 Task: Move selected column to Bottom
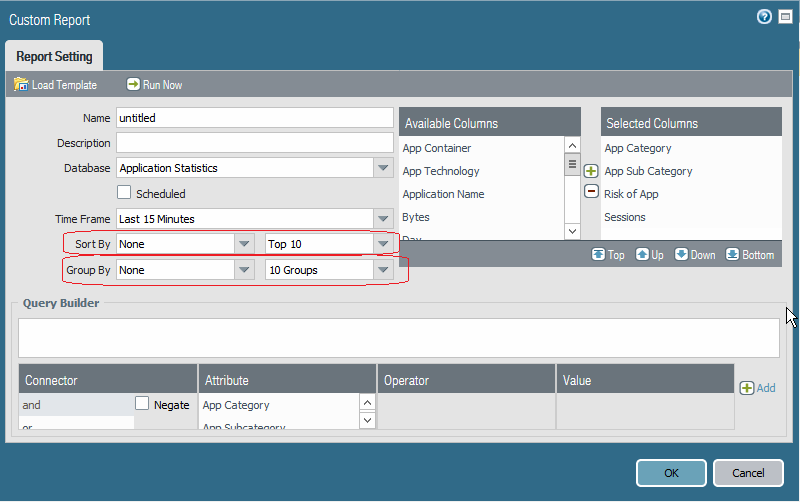[732, 254]
